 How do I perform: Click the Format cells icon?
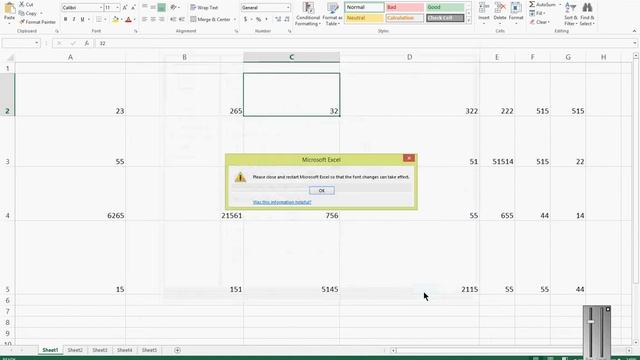[x=516, y=8]
